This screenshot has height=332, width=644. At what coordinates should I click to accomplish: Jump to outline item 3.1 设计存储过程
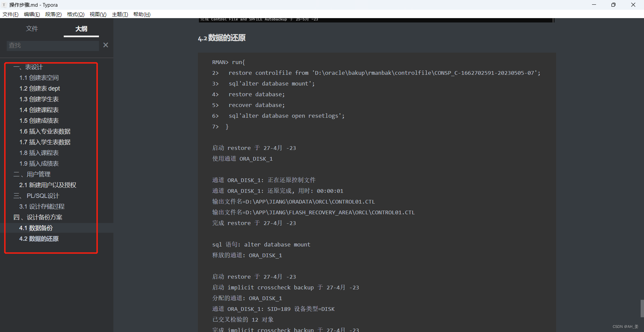42,207
